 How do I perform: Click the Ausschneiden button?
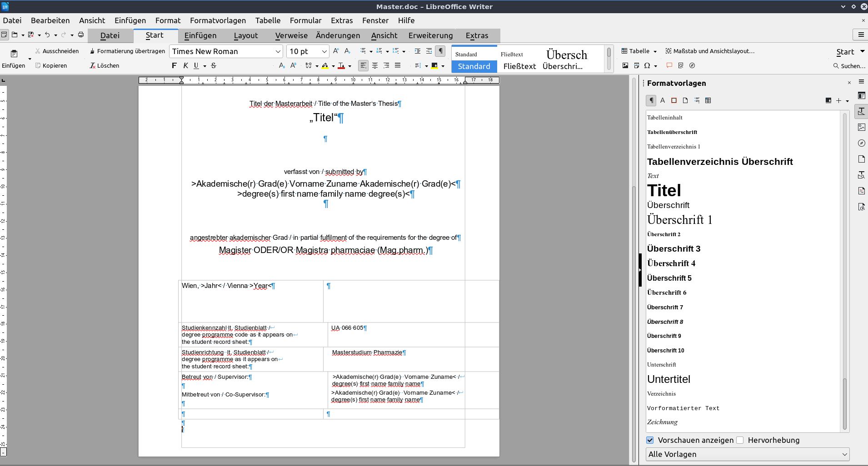57,51
